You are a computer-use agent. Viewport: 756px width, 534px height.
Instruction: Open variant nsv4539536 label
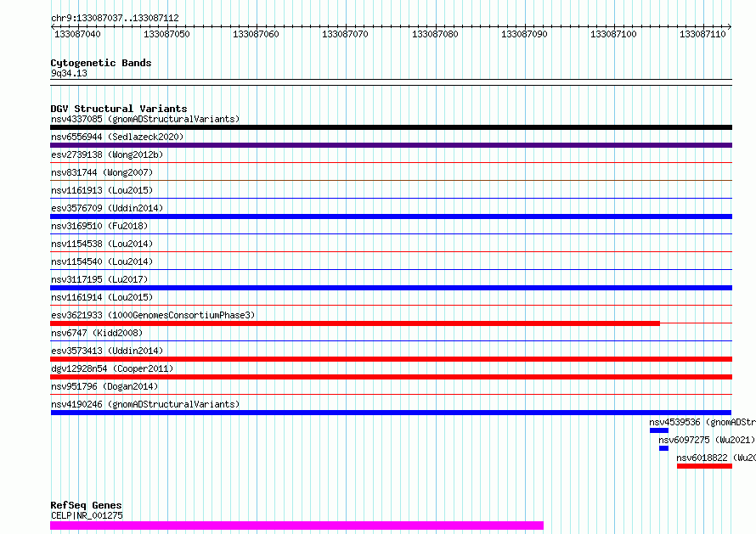point(702,422)
